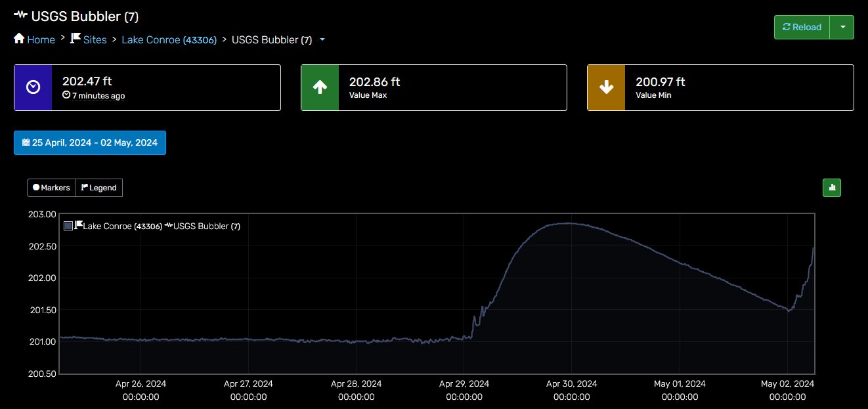Viewport: 868px width, 409px height.
Task: Click the flag icon next to Sites
Action: click(x=76, y=39)
